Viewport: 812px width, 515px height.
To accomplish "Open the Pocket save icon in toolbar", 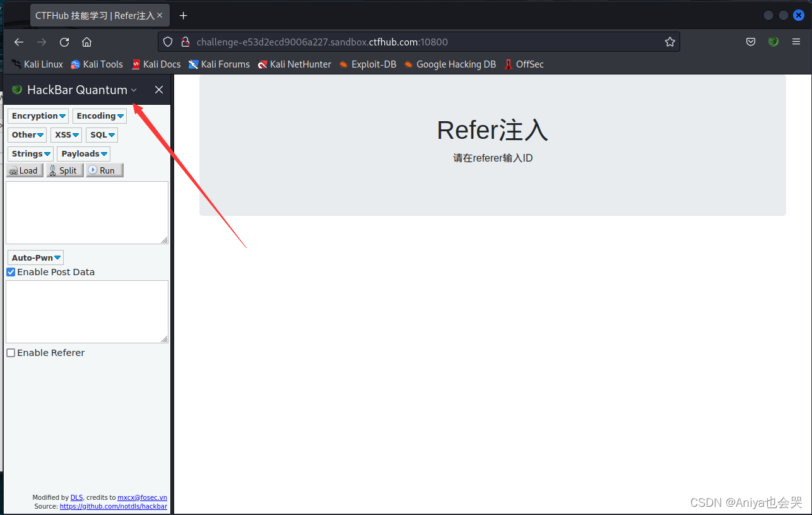I will (x=751, y=42).
